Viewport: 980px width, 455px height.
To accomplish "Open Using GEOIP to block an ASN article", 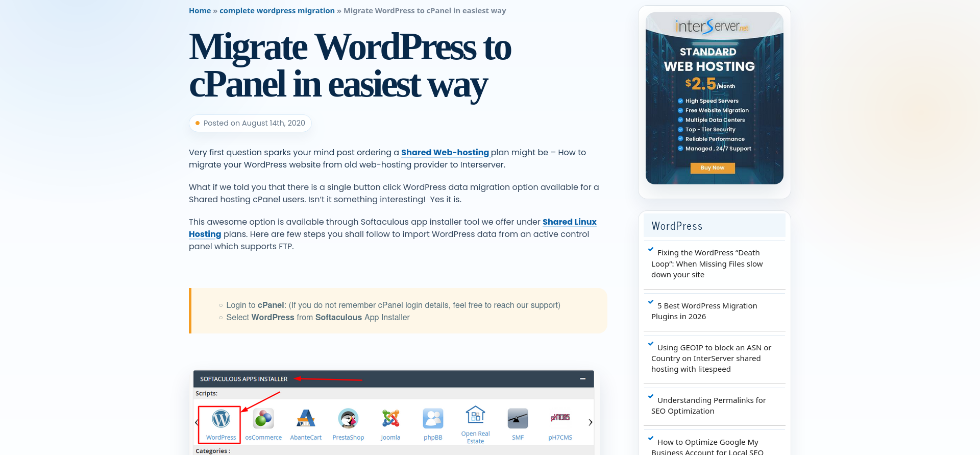I will click(x=711, y=358).
